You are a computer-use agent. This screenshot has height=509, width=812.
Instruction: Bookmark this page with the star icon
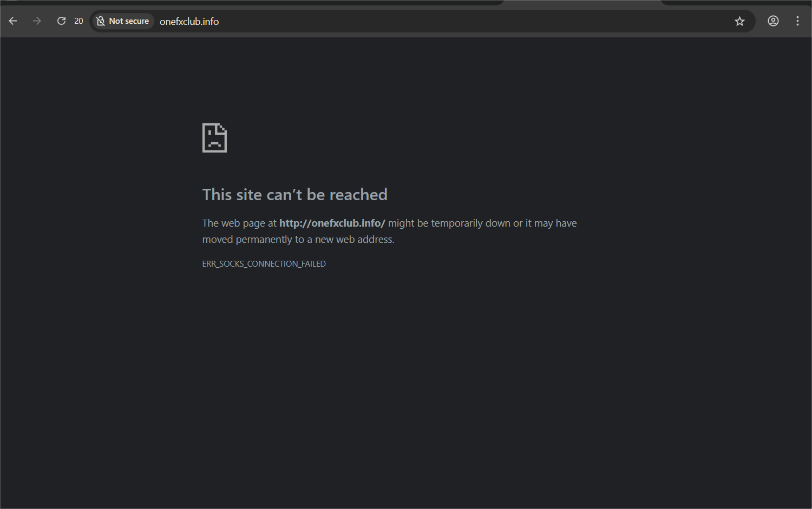(739, 21)
